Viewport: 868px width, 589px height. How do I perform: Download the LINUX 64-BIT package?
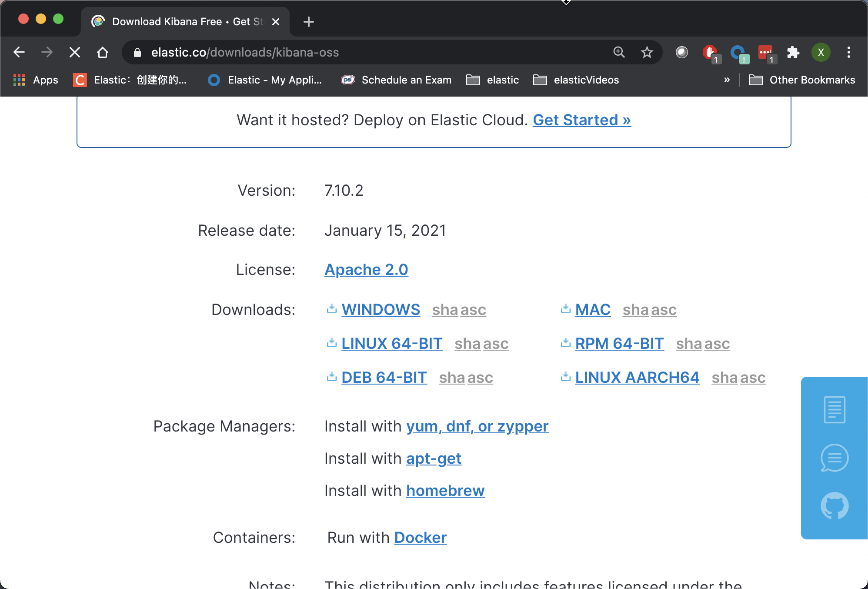point(392,343)
